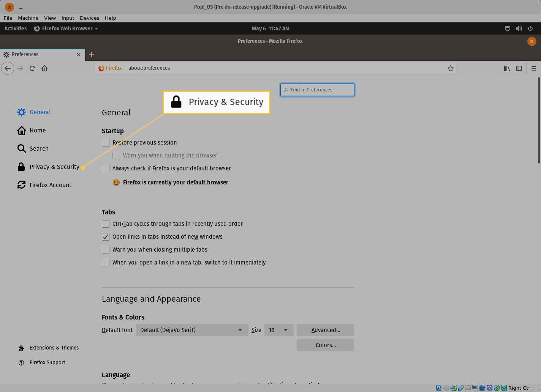Open the Default font dropdown
This screenshot has height=392, width=541.
coord(192,330)
